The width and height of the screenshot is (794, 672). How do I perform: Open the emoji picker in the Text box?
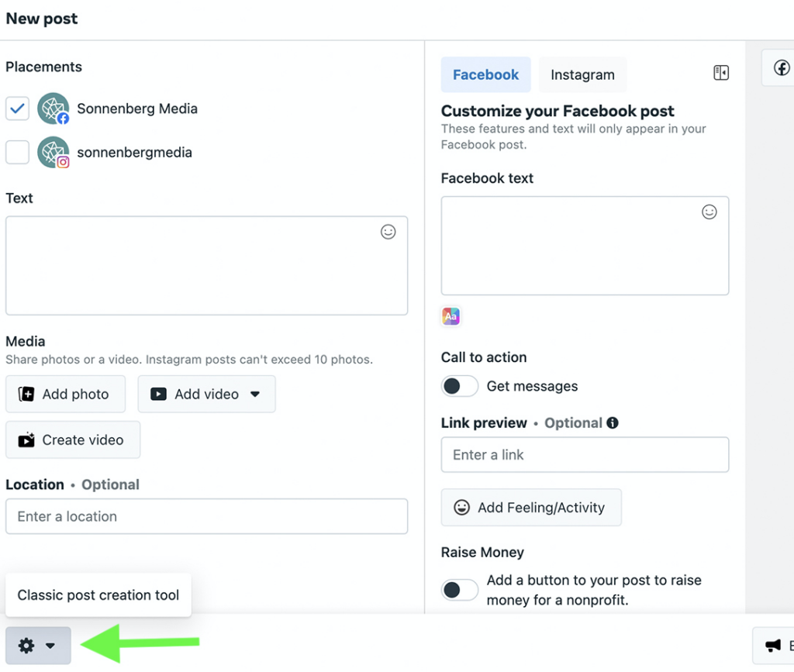click(388, 231)
